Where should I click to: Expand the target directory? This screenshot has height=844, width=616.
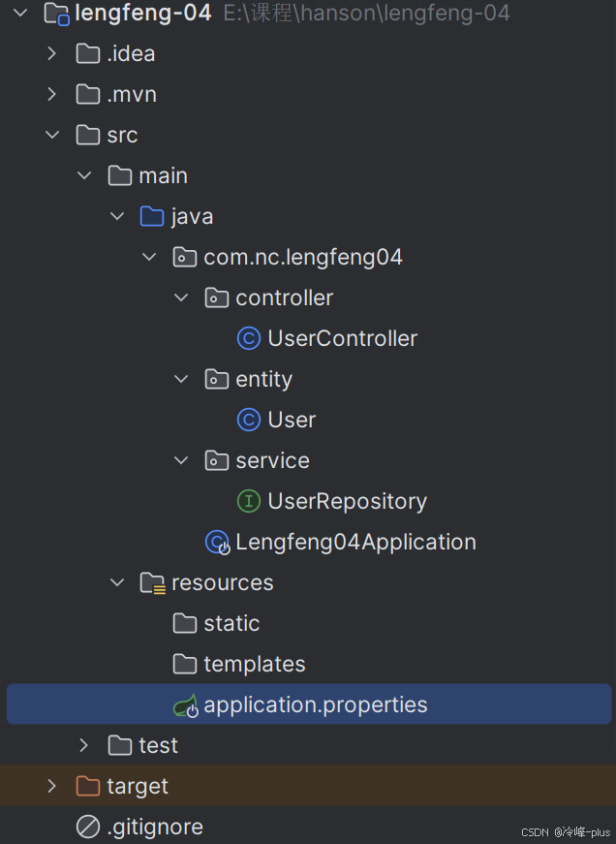tap(51, 786)
